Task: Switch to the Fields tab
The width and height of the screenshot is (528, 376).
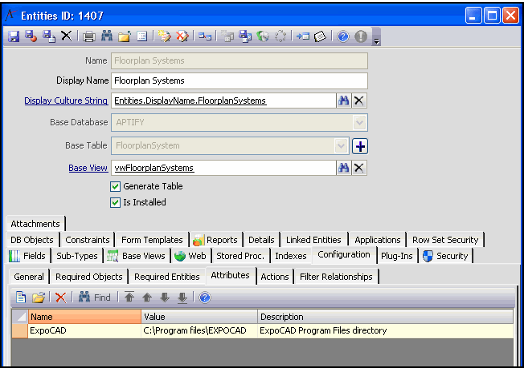Action: coord(28,256)
